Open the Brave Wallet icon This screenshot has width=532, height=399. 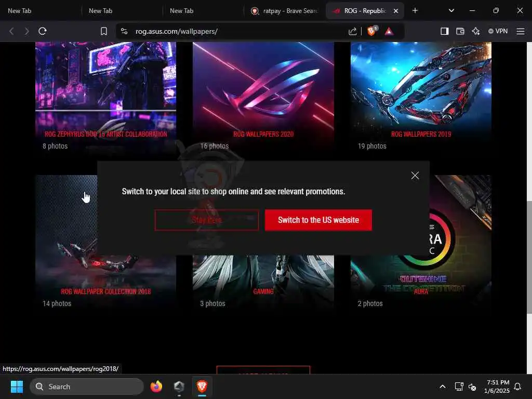click(460, 31)
